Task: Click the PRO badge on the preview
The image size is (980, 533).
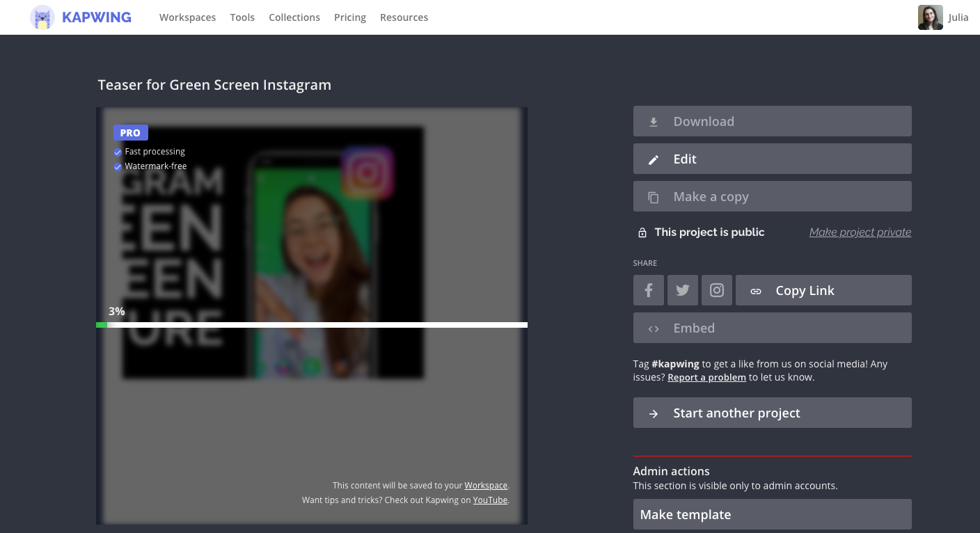Action: (x=130, y=133)
